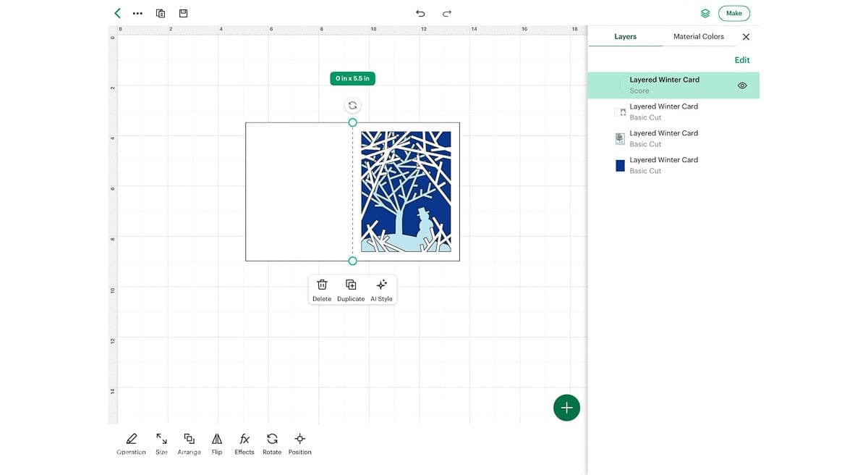Viewport: 868px width, 475px height.
Task: Click the dark blue layer color swatch
Action: (x=620, y=166)
